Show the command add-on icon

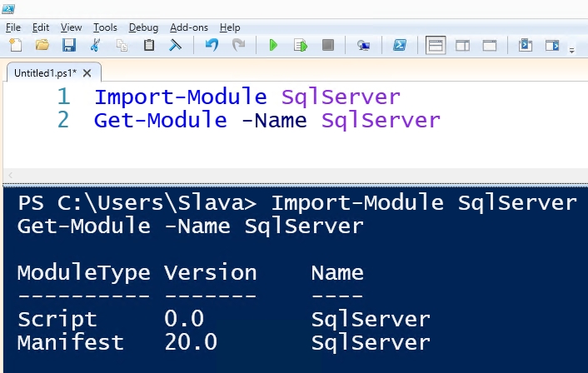pyautogui.click(x=552, y=45)
